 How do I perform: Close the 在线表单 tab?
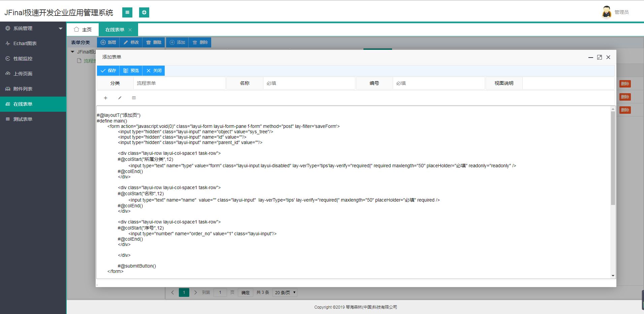coord(130,30)
